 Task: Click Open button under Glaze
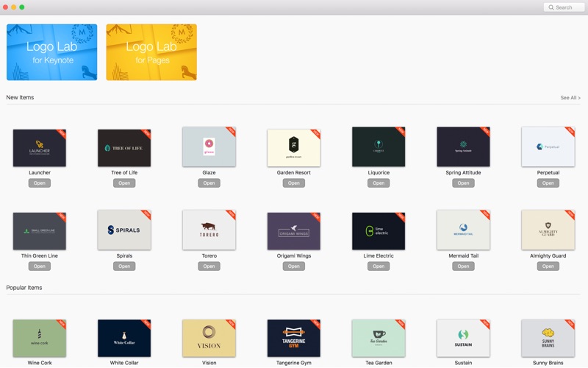point(209,183)
